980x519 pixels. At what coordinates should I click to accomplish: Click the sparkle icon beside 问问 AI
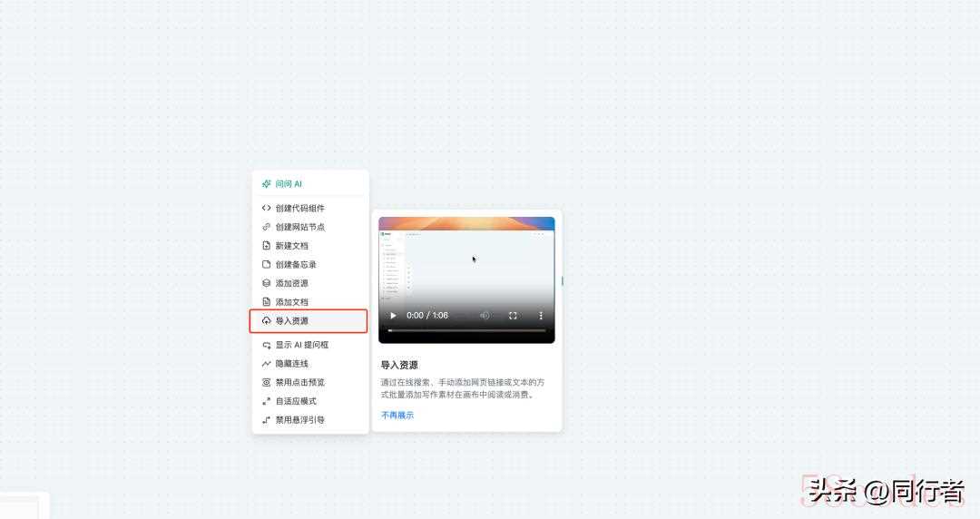point(266,184)
